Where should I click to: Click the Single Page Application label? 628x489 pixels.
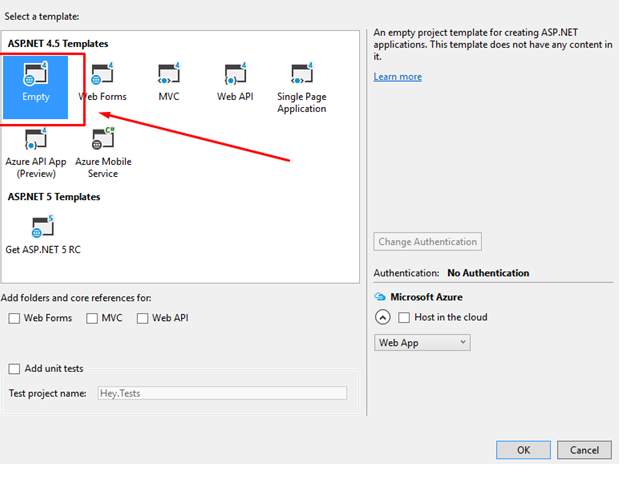click(x=302, y=103)
